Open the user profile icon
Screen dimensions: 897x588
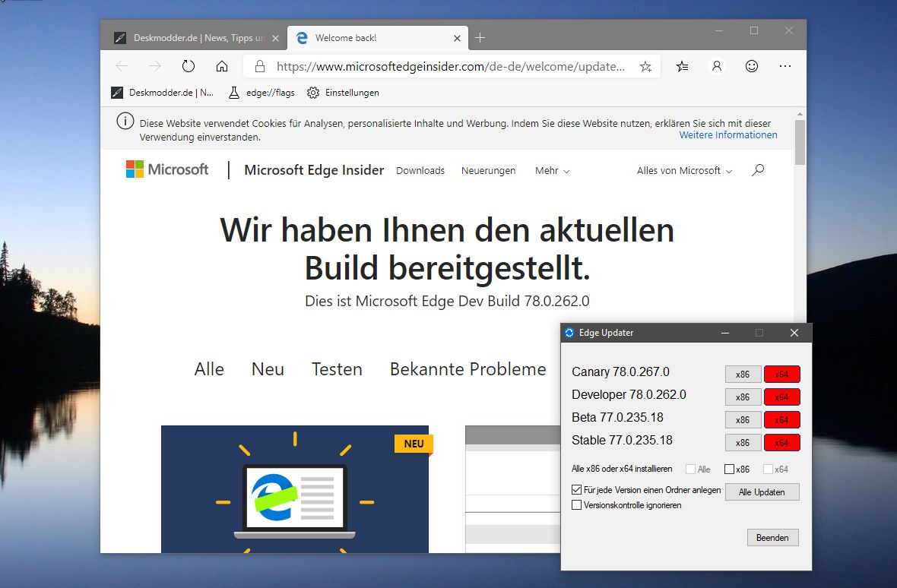coord(717,66)
